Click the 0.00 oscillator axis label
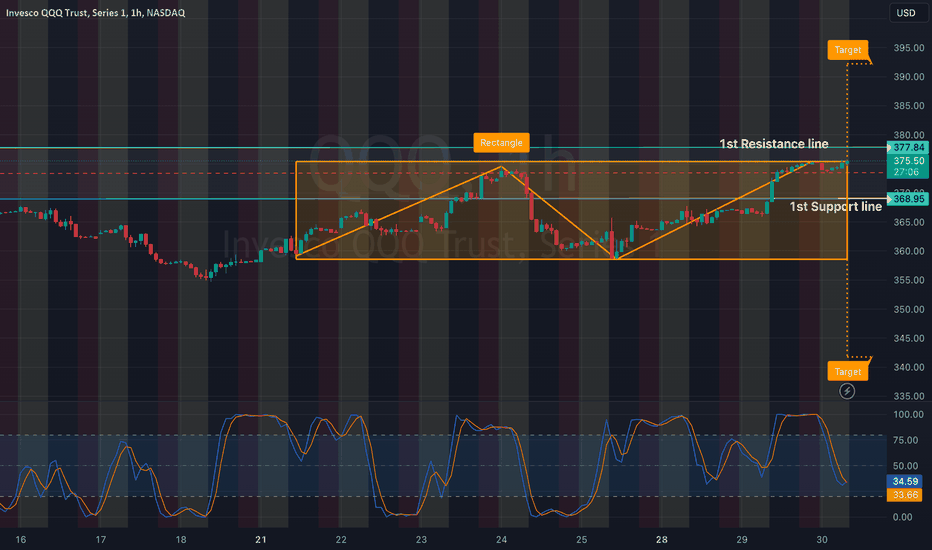932x550 pixels. click(903, 517)
